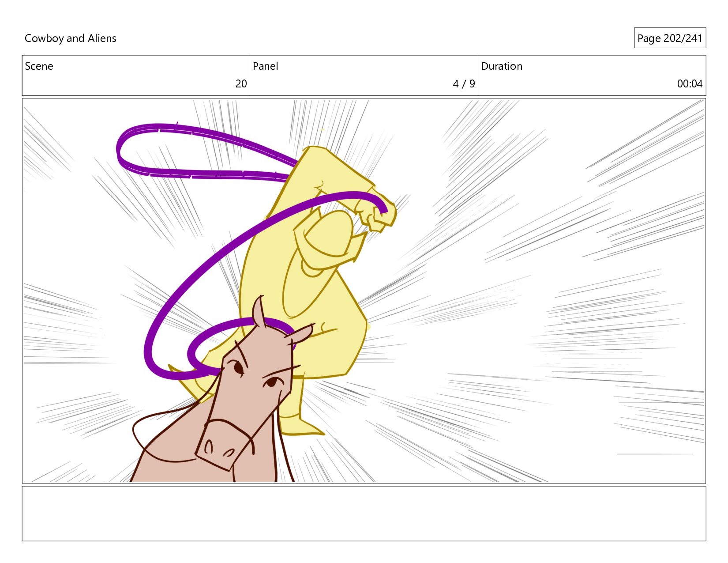
Task: Click the 'Page 202/241' page indicator
Action: [x=670, y=38]
